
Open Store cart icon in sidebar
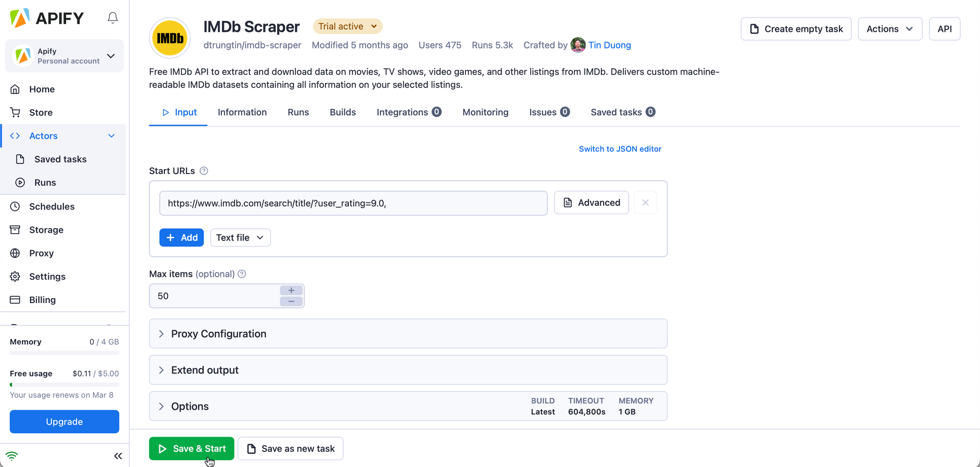click(x=15, y=113)
